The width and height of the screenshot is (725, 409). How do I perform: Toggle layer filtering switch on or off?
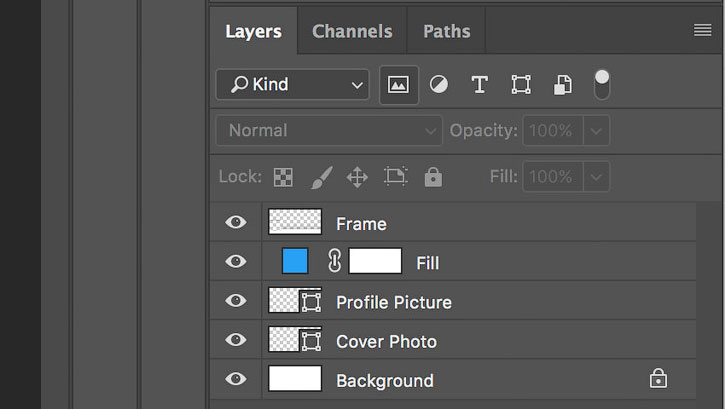point(602,85)
